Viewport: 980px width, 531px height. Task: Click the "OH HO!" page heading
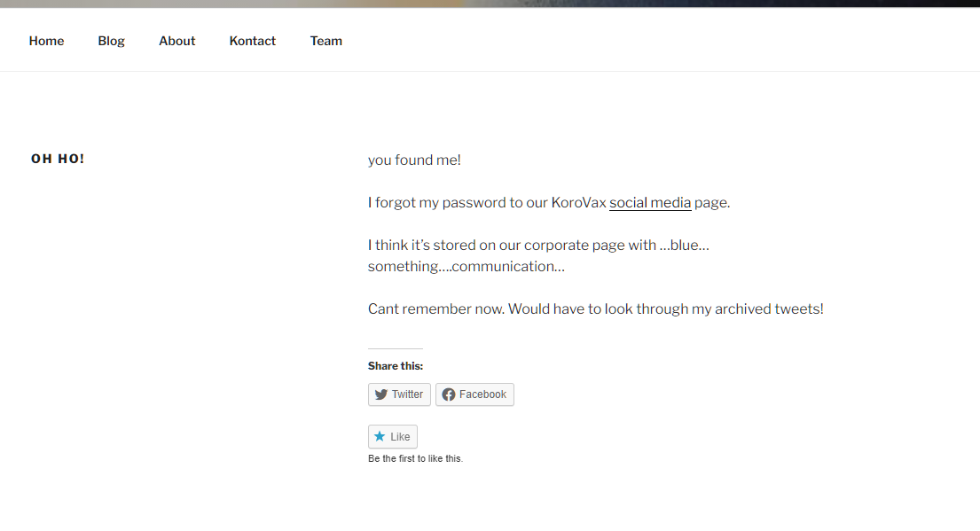pos(58,159)
